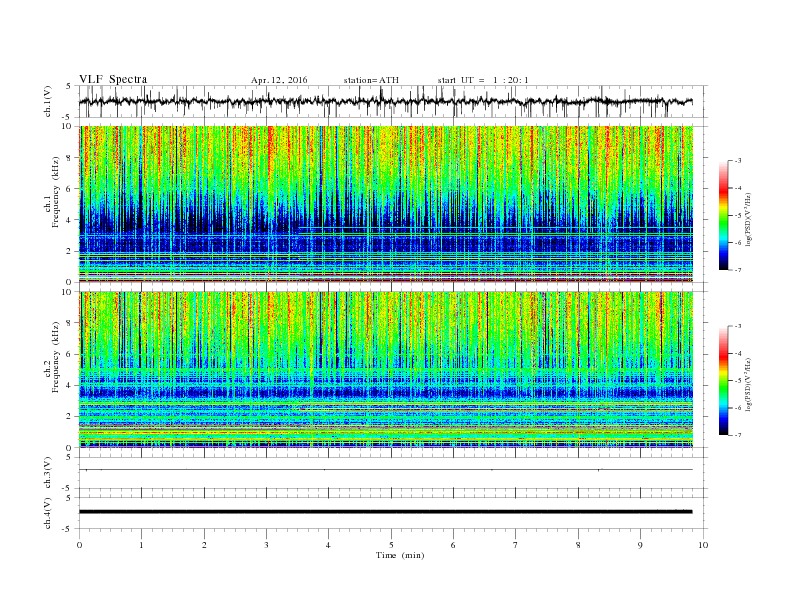Image resolution: width=792 pixels, height=612 pixels.
Task: Click the ch.2 spectrogram color scale bar
Action: (x=724, y=381)
